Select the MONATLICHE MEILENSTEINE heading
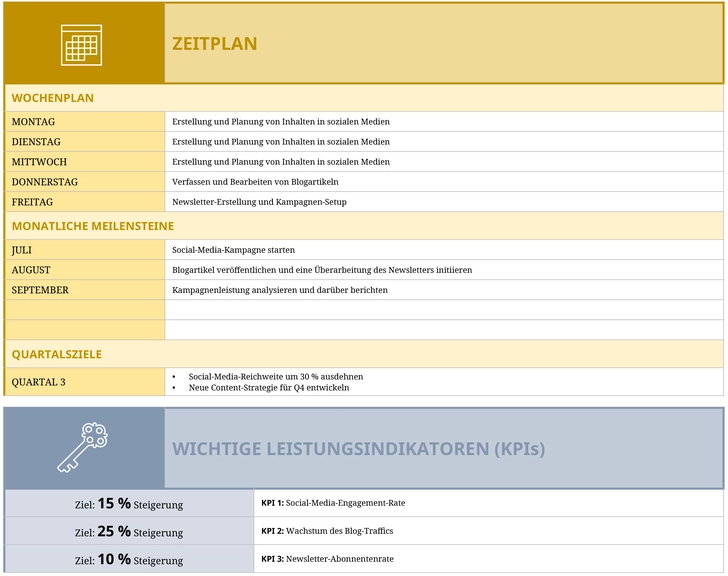 coord(93,226)
